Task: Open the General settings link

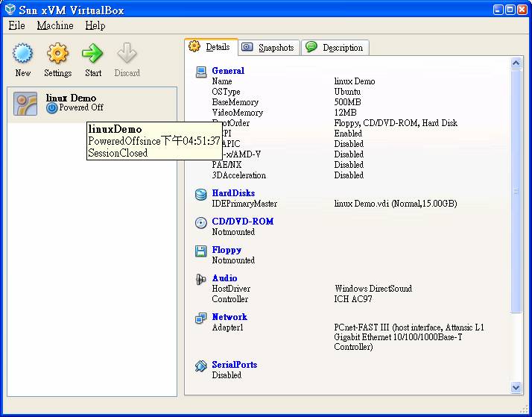Action: (228, 71)
